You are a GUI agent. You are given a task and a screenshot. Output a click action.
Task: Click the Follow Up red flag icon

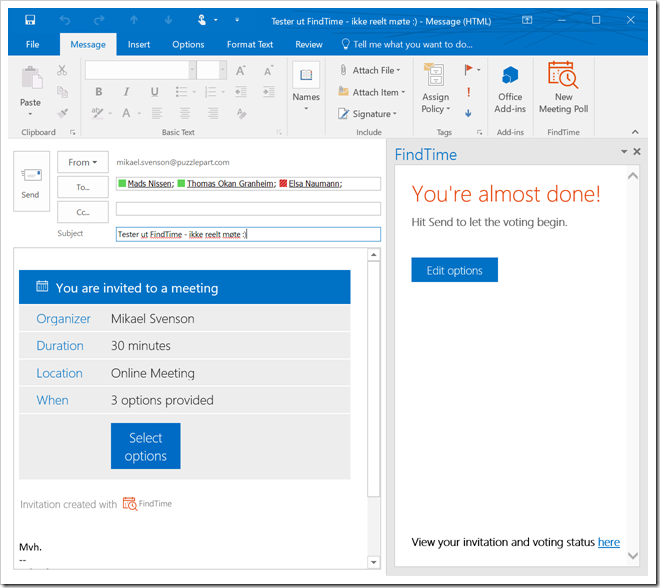[468, 70]
